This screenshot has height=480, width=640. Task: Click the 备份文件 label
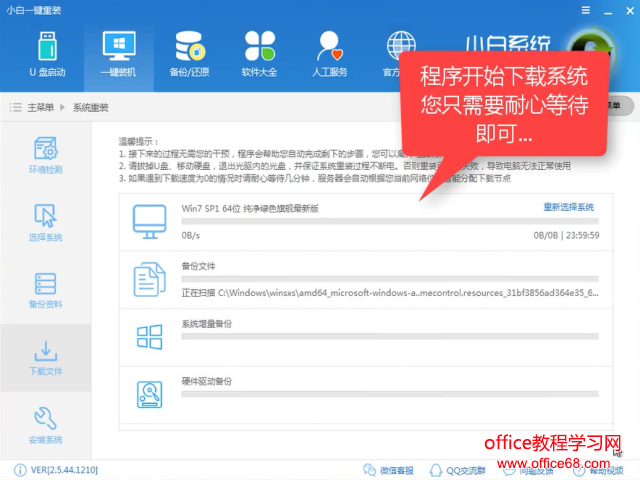[x=198, y=266]
